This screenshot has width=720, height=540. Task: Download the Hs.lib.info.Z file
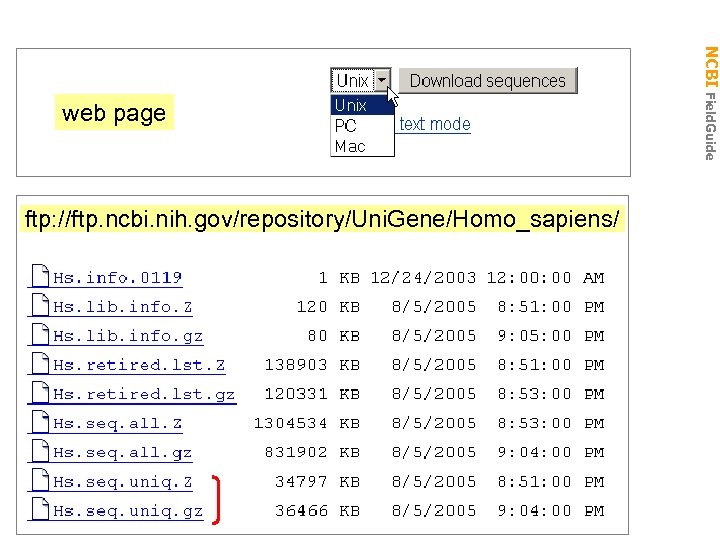click(x=123, y=307)
